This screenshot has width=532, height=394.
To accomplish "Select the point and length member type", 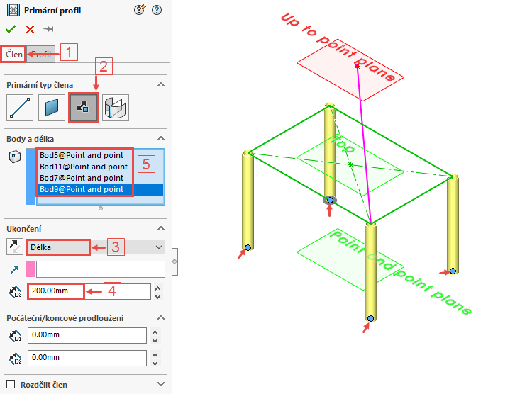I will pyautogui.click(x=84, y=108).
